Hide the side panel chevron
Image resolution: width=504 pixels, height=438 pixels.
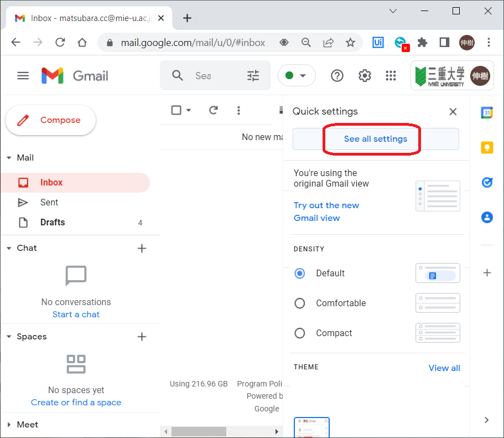pyautogui.click(x=487, y=420)
